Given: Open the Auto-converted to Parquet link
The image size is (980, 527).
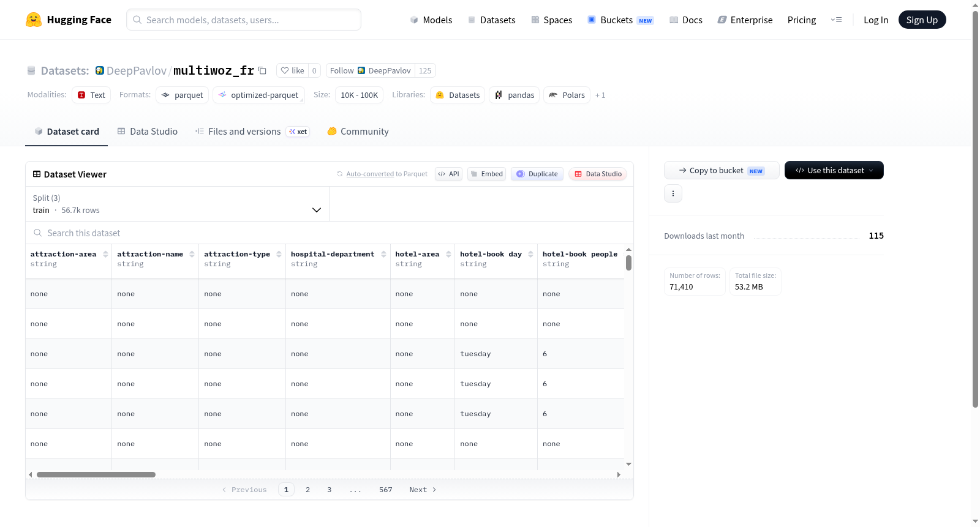Looking at the screenshot, I should click(x=386, y=174).
